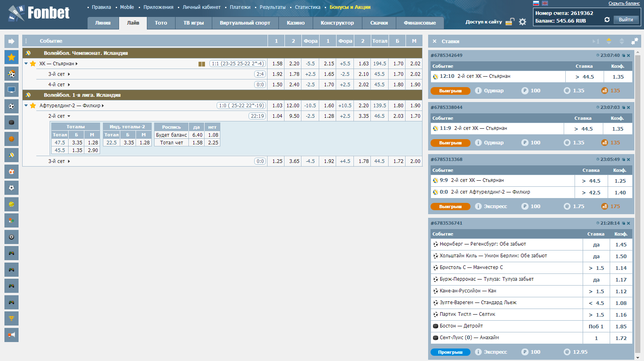Image resolution: width=644 pixels, height=361 pixels.
Task: Select the basketball sport filter icon
Action: 11,139
